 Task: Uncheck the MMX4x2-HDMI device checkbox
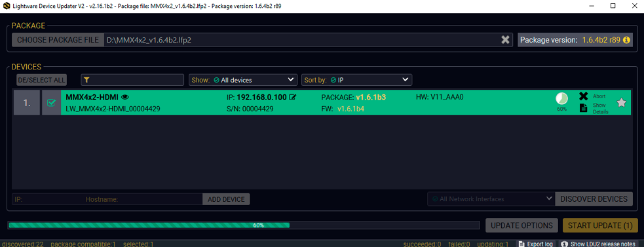[x=51, y=103]
